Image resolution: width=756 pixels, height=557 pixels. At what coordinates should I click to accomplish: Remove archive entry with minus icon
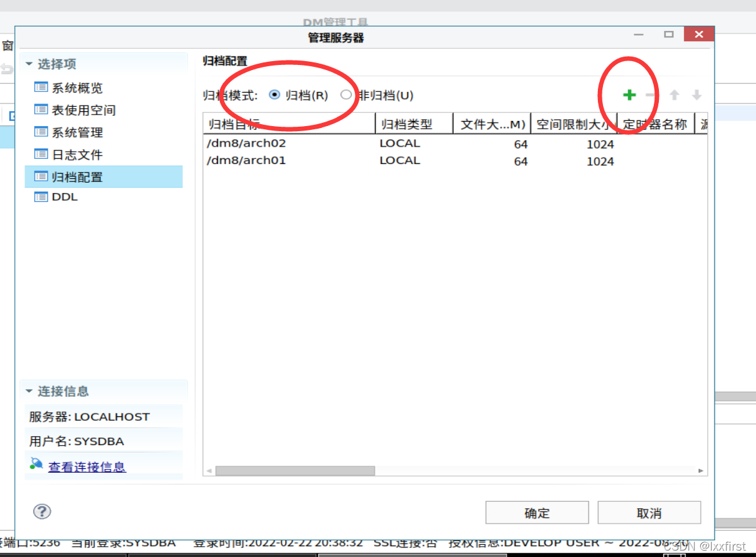(651, 95)
